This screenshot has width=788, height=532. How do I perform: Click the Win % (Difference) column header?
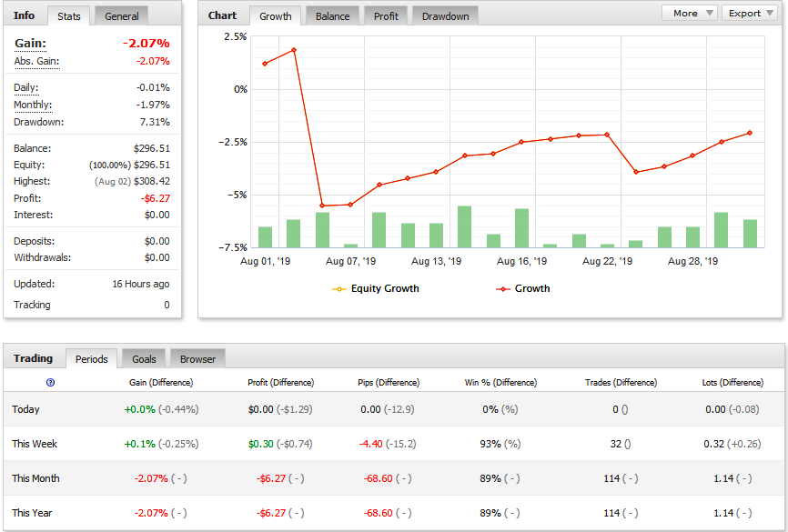pos(500,382)
